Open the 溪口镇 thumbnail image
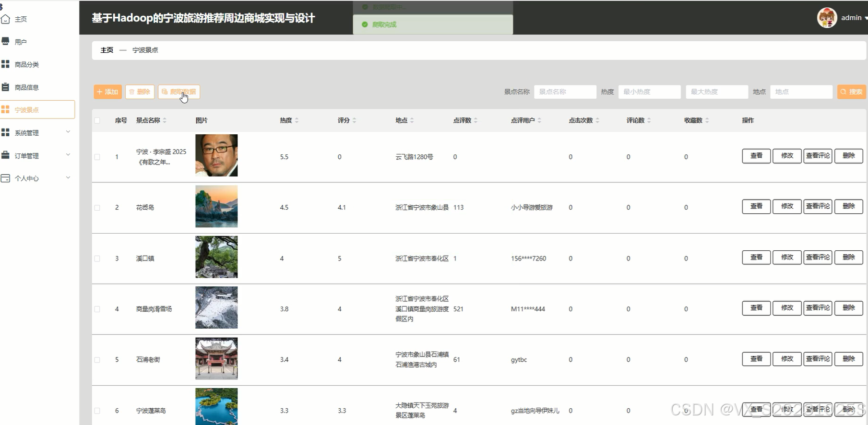868x425 pixels. [216, 257]
